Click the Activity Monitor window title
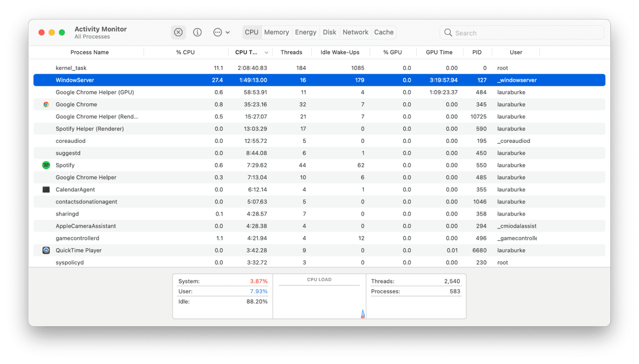 coord(101,29)
